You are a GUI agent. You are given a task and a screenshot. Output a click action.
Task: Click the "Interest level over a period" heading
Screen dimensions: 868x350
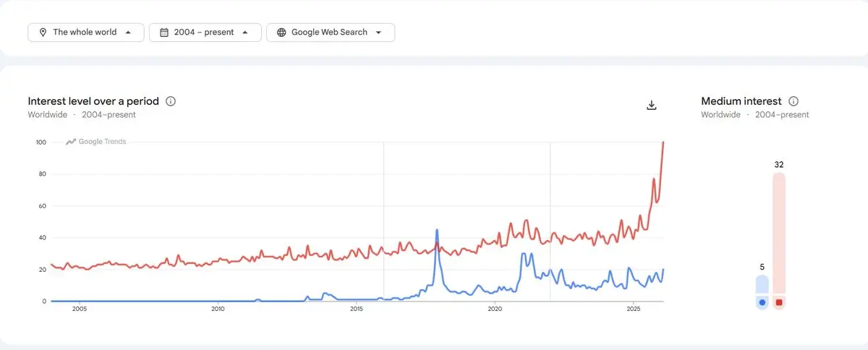91,101
